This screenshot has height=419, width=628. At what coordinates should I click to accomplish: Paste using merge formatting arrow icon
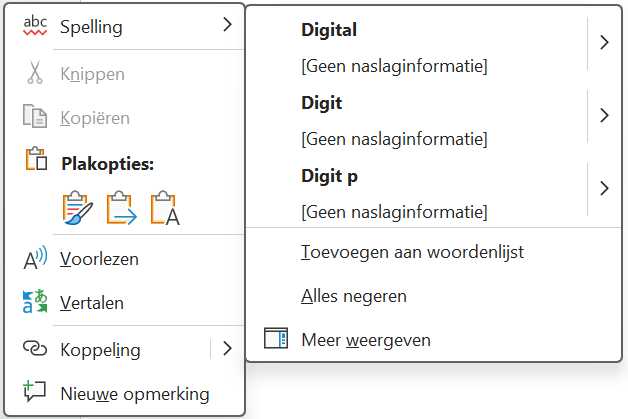[122, 208]
